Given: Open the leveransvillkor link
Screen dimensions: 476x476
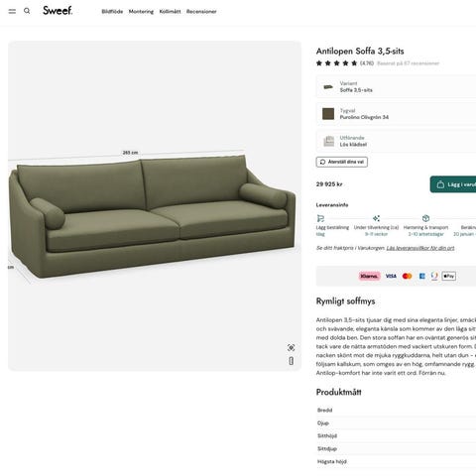Looking at the screenshot, I should tap(420, 248).
